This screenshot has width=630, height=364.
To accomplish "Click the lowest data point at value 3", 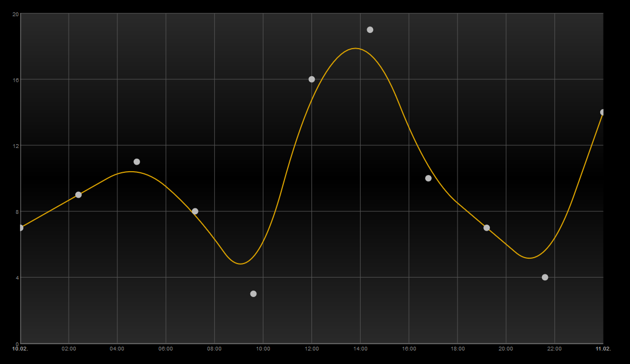I will click(x=253, y=294).
